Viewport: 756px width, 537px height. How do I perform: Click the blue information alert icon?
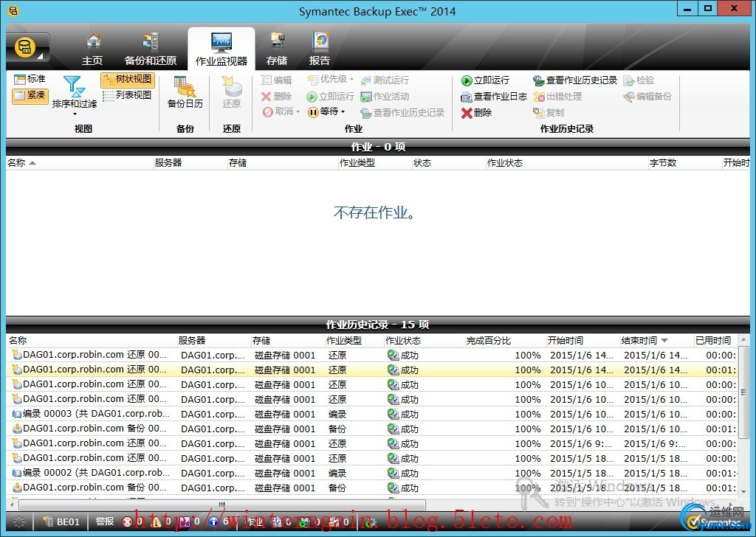point(213,522)
